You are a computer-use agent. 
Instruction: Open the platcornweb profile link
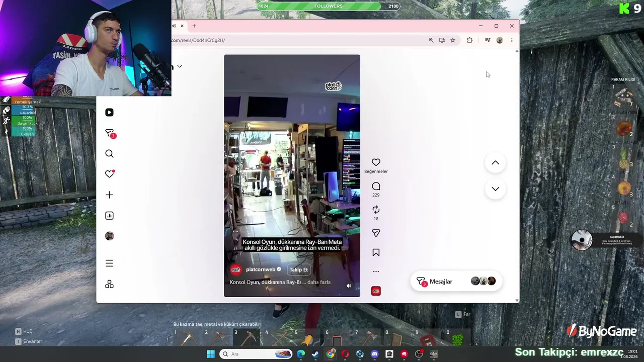(x=261, y=269)
